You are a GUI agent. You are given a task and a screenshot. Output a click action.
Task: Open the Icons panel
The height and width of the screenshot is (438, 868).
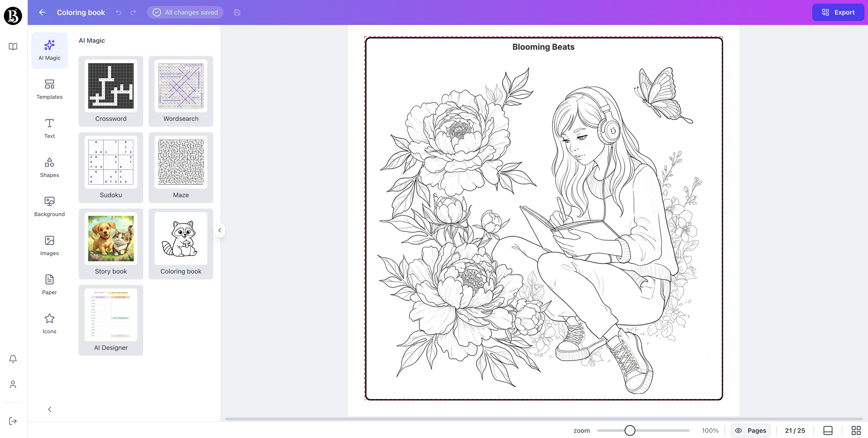50,324
